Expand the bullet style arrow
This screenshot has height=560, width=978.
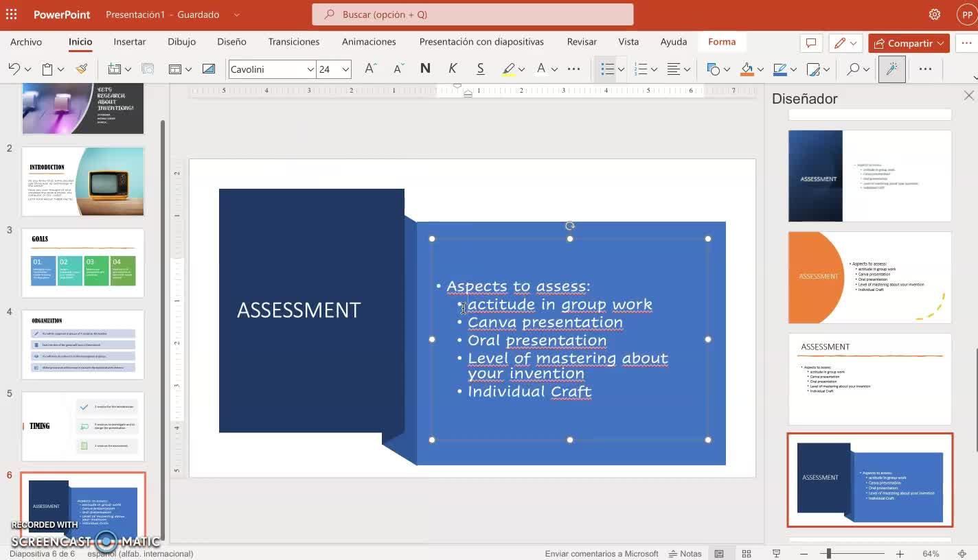(621, 69)
